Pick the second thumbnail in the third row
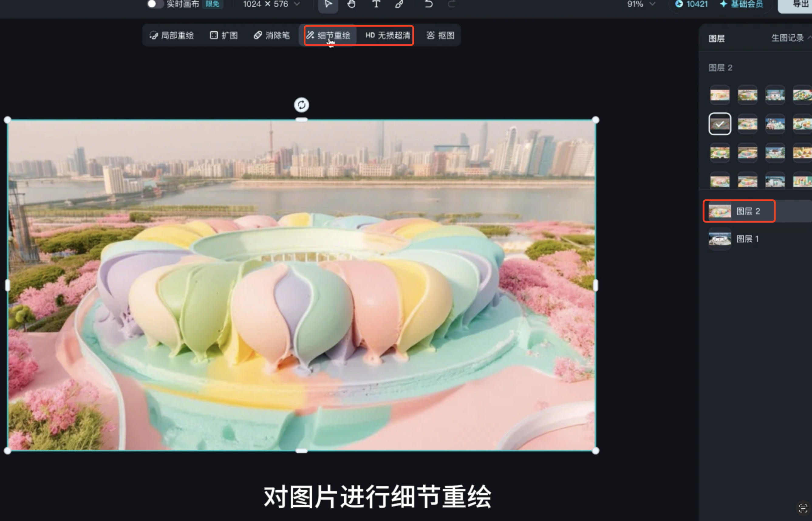 [x=747, y=153]
